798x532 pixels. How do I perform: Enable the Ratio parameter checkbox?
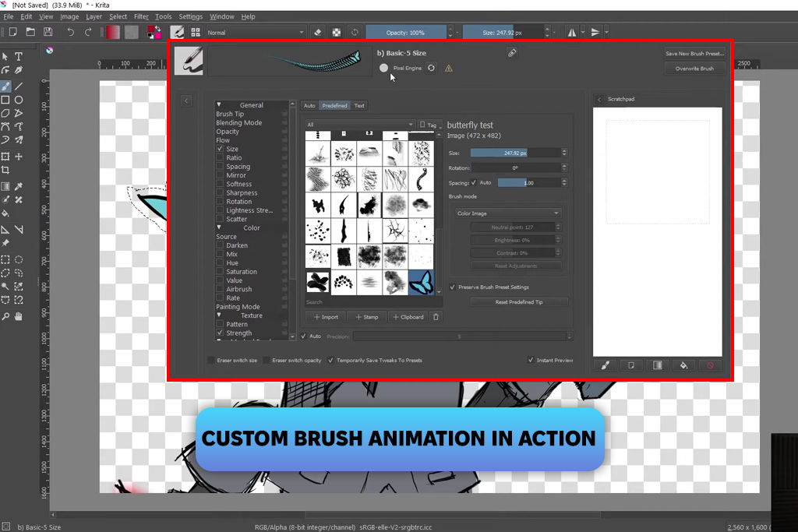[x=220, y=157]
